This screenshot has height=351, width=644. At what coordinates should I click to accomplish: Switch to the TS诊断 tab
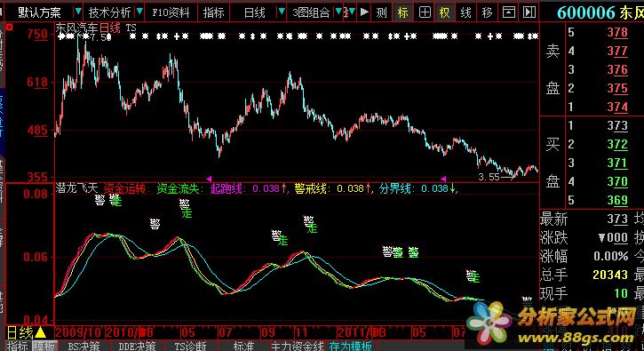coord(191,346)
